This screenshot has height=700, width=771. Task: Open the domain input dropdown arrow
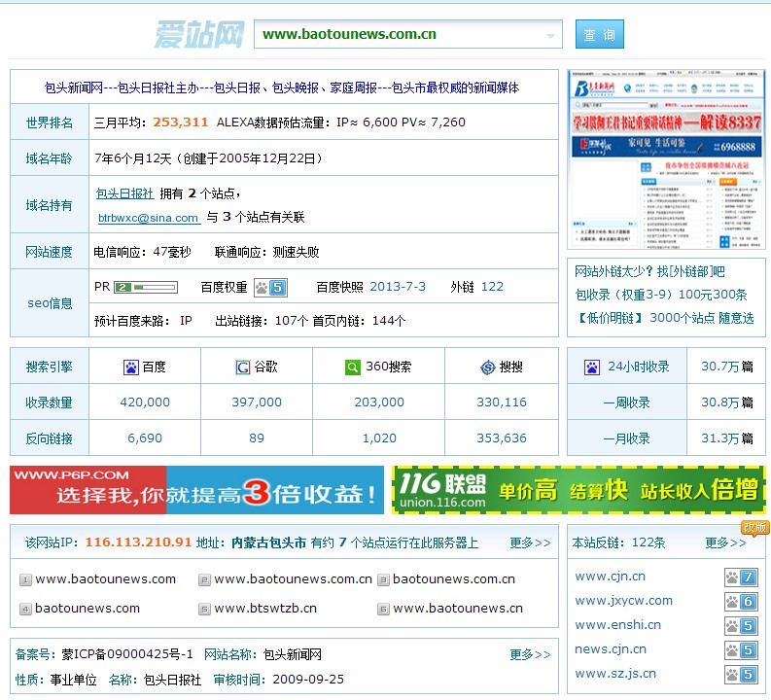pos(552,35)
